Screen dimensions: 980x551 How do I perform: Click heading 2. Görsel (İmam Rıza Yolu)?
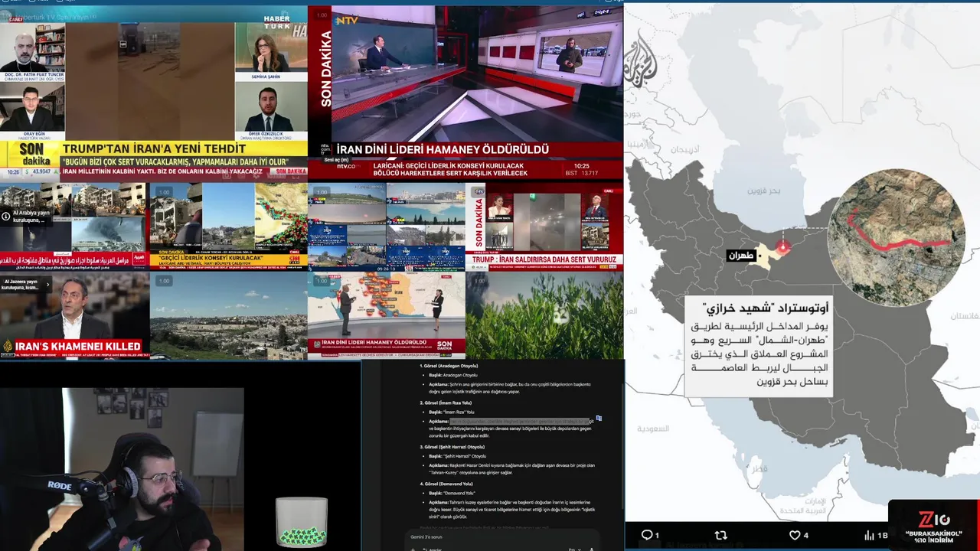(x=446, y=403)
